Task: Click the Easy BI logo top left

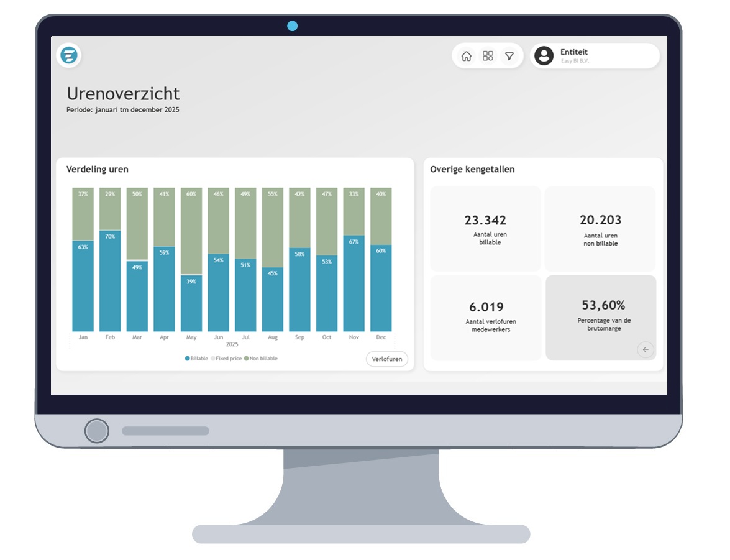Action: (x=68, y=55)
